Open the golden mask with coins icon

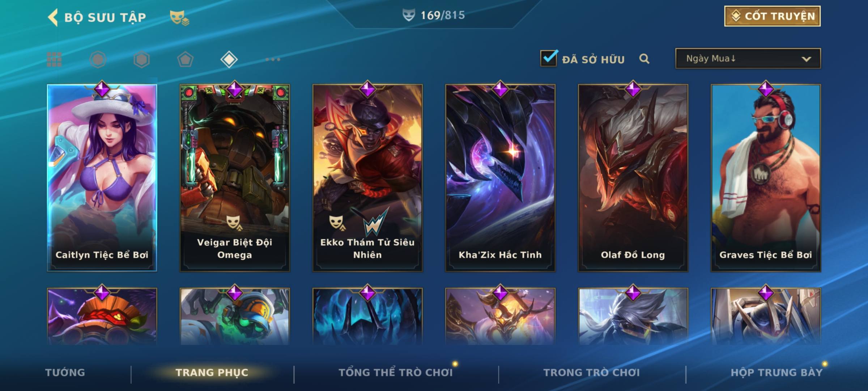coord(179,18)
